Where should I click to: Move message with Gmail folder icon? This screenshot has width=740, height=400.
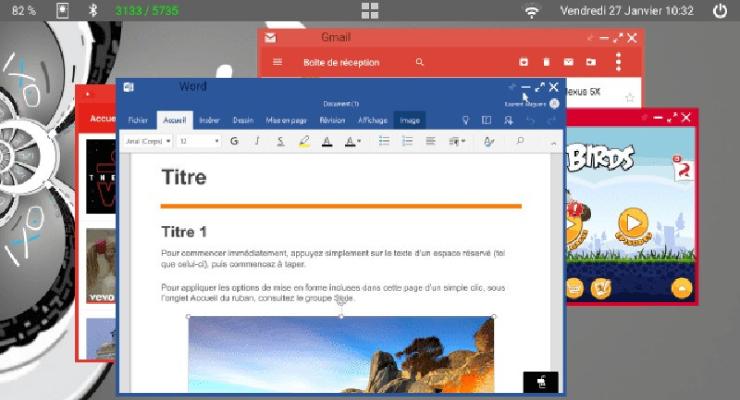point(591,62)
